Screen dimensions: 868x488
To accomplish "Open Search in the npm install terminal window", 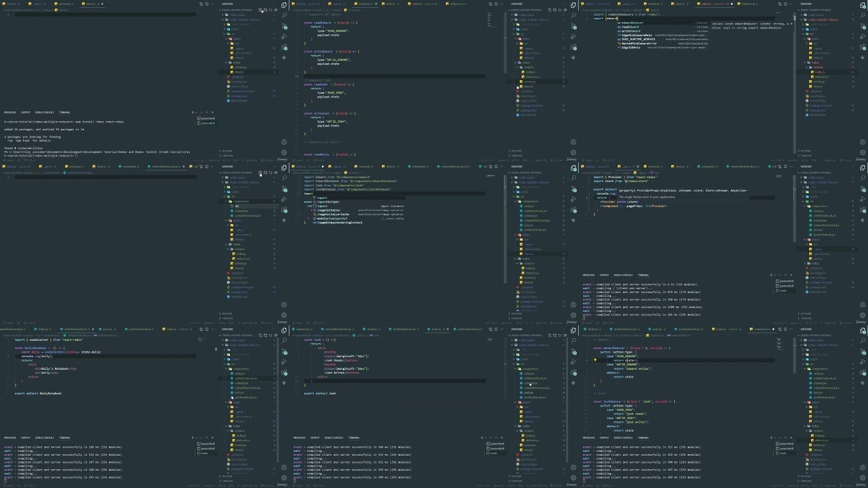I will pyautogui.click(x=284, y=16).
